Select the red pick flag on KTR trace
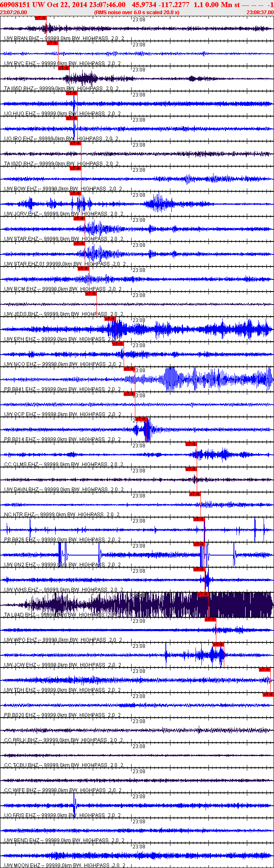Image resolution: width=274 pixels, height=868 pixels. tap(195, 494)
